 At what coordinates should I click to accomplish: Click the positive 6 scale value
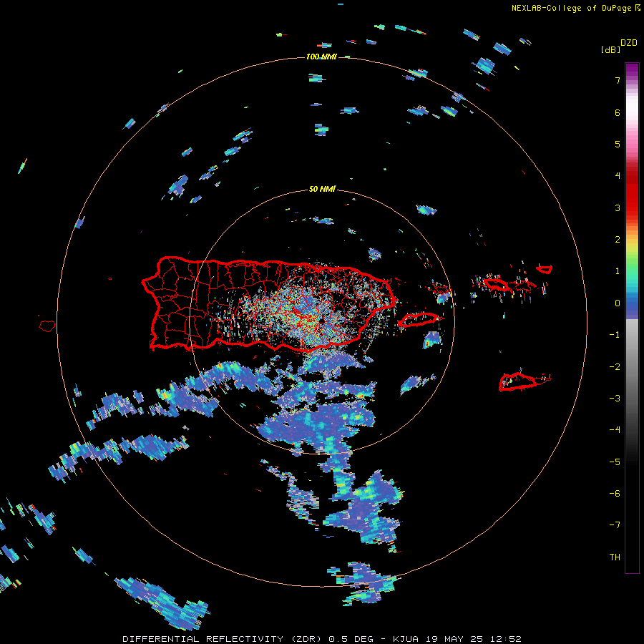point(618,112)
